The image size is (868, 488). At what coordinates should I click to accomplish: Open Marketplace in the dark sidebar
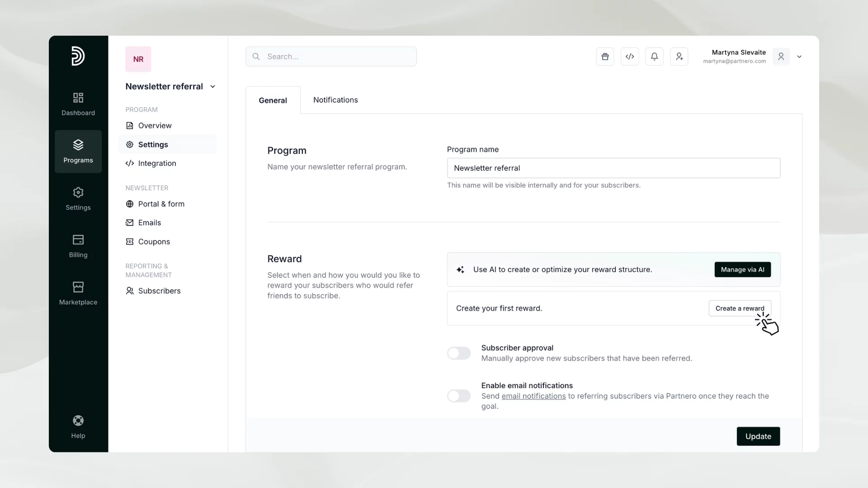pos(78,293)
